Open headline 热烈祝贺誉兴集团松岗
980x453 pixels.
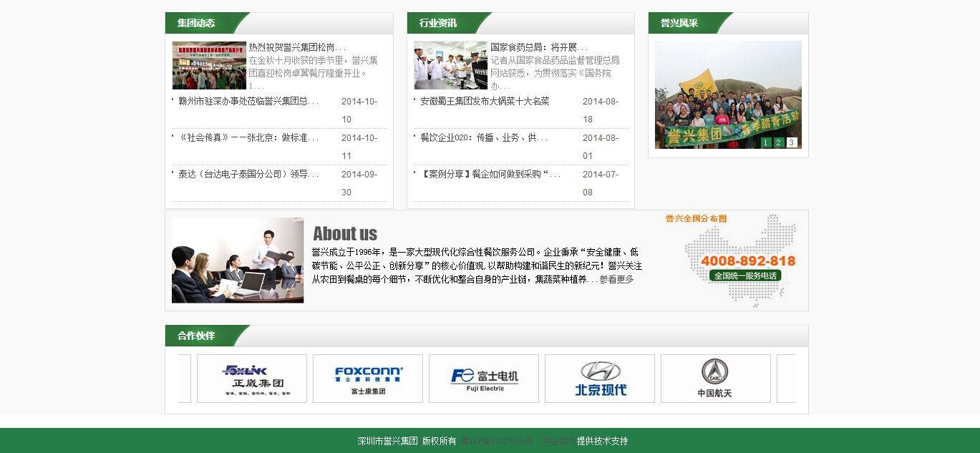tap(296, 47)
